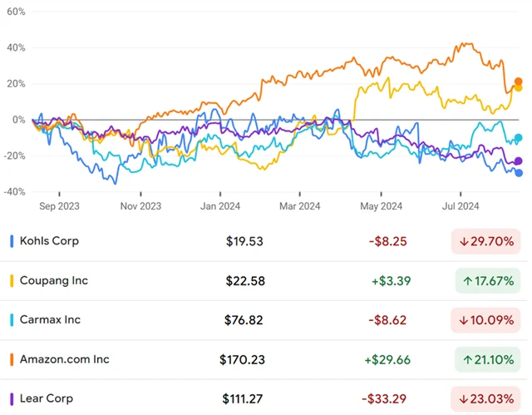The image size is (532, 415).
Task: Click the Lear Corp purple color marker
Action: pyautogui.click(x=11, y=399)
